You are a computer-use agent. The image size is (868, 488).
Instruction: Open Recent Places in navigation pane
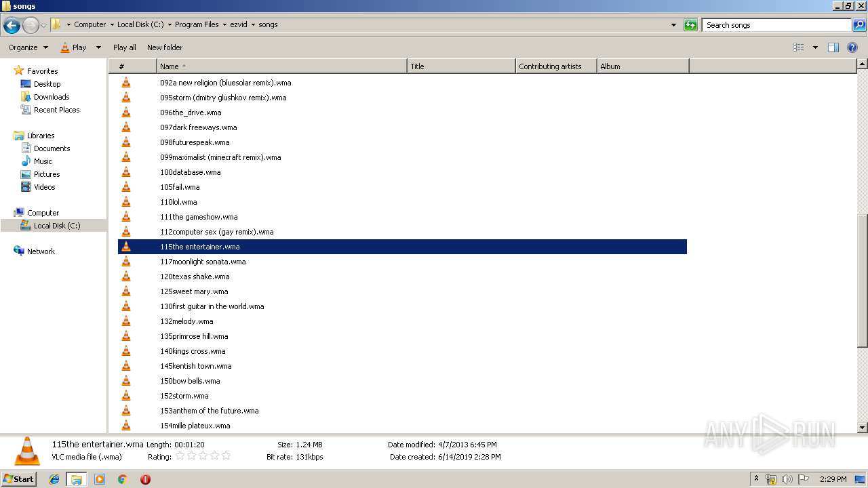point(56,110)
